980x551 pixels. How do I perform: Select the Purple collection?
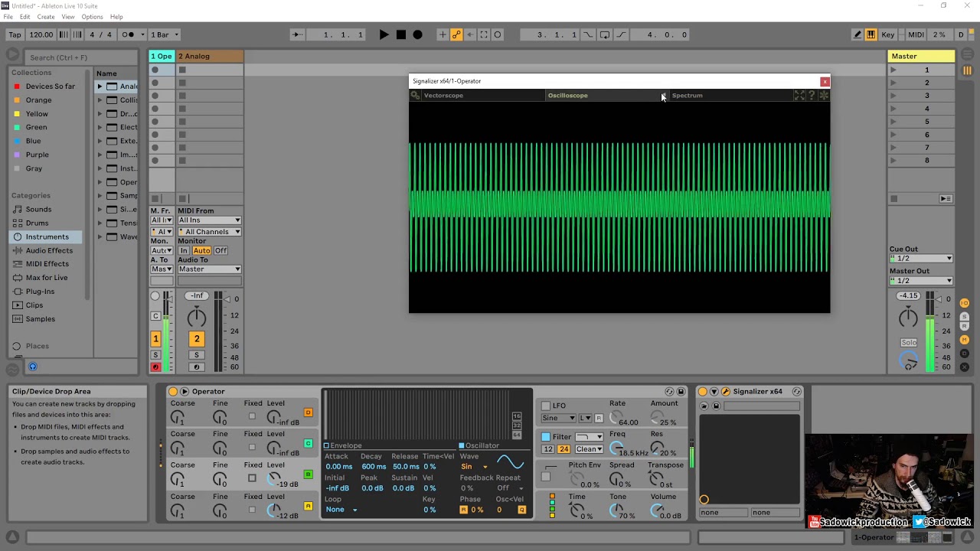[x=37, y=155]
